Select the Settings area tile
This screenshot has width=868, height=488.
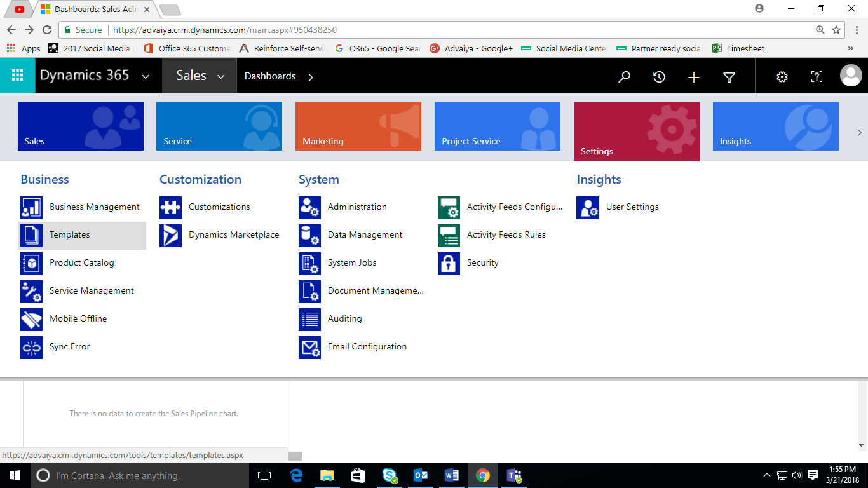point(637,131)
